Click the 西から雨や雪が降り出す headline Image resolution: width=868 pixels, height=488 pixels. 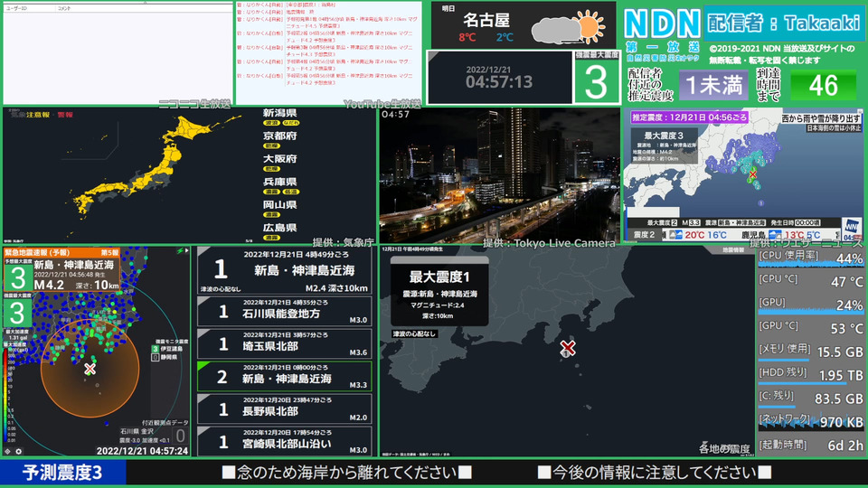(x=822, y=118)
